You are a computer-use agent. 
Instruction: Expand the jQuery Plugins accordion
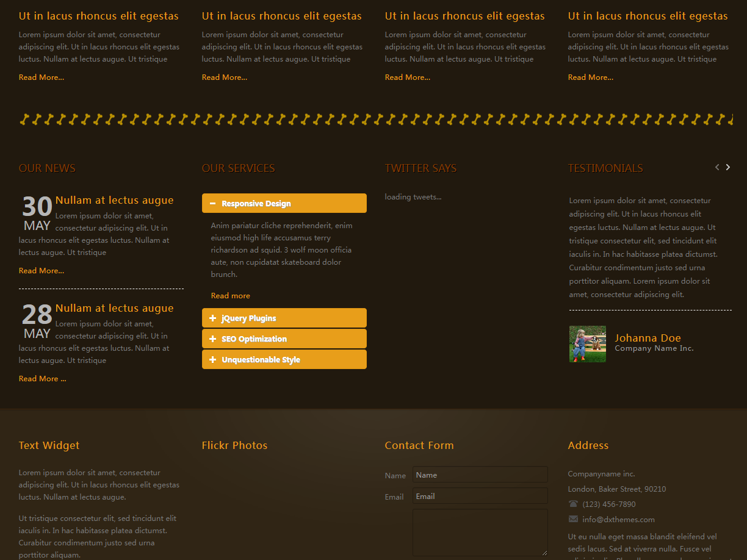pos(284,318)
